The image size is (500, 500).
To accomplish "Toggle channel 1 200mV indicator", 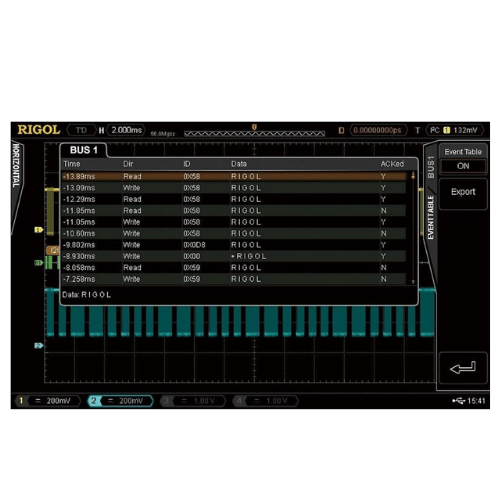I will [48, 401].
